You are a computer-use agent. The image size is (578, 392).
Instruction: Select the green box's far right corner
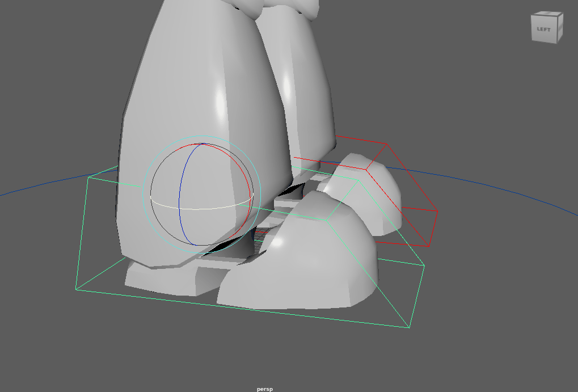point(424,265)
